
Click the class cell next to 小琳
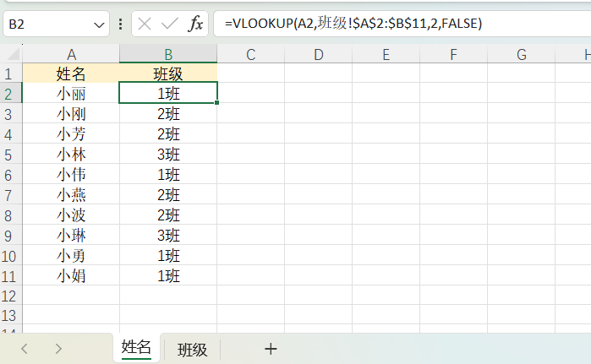click(x=168, y=236)
